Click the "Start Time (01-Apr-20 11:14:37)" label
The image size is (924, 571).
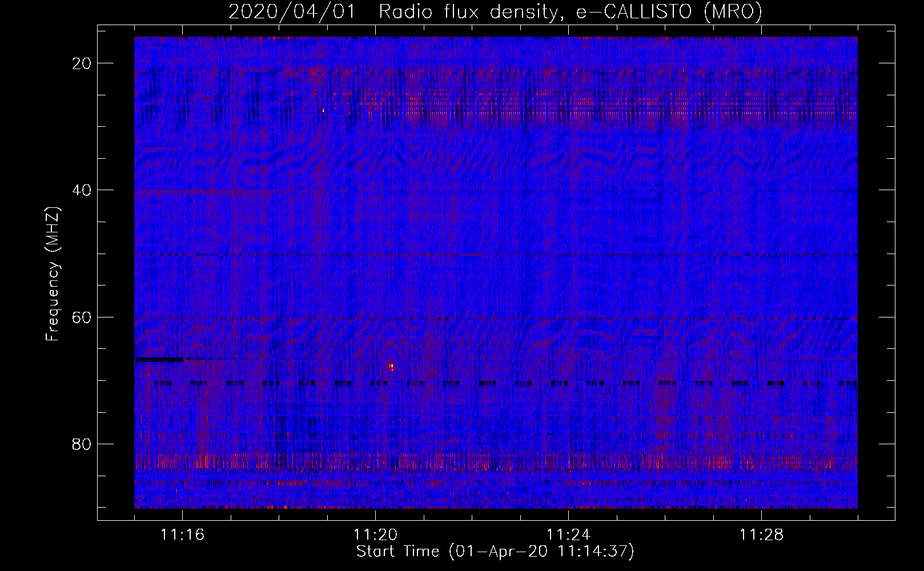(x=495, y=552)
